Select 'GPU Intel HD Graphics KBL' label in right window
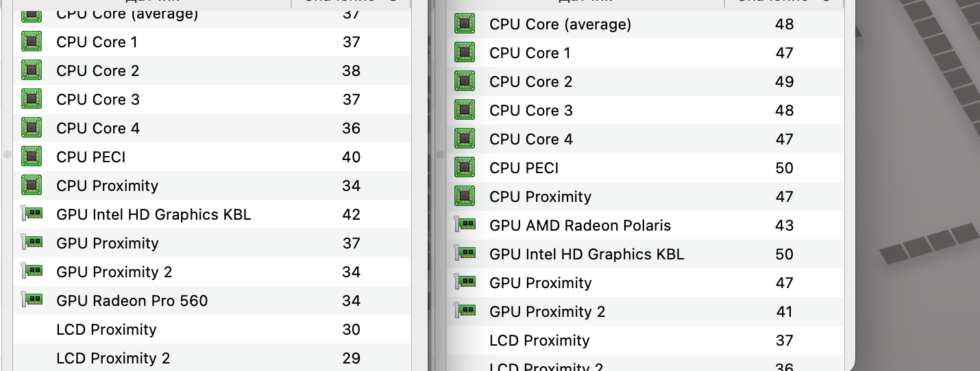 (x=587, y=254)
